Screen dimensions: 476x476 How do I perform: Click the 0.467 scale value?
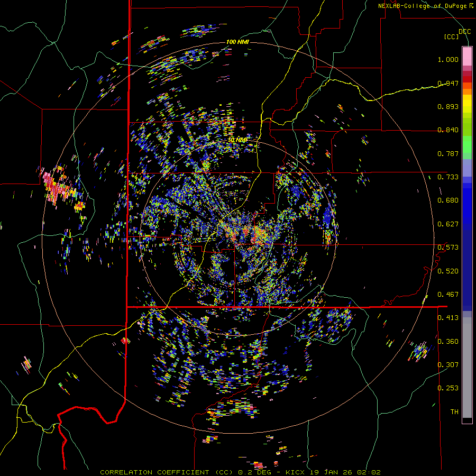click(x=448, y=294)
